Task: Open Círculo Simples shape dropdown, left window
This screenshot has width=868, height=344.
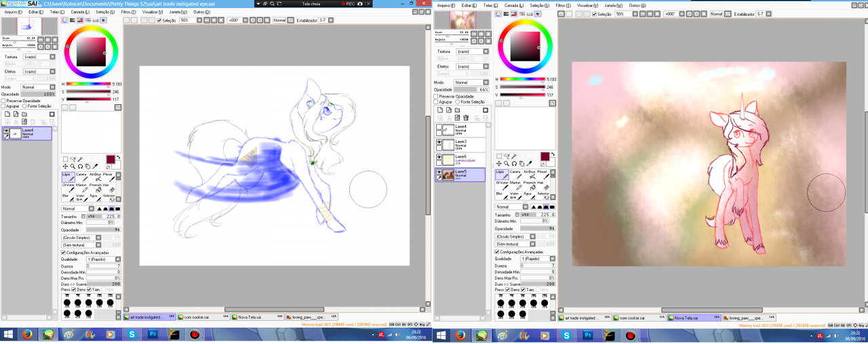Action: coord(81,238)
